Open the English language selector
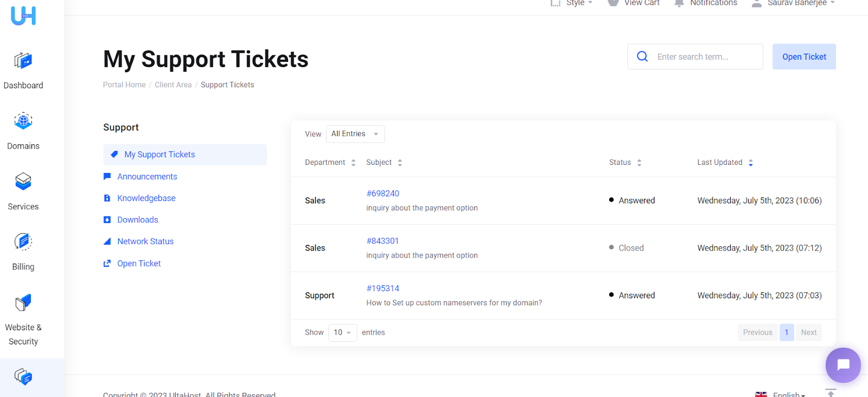 pyautogui.click(x=789, y=394)
